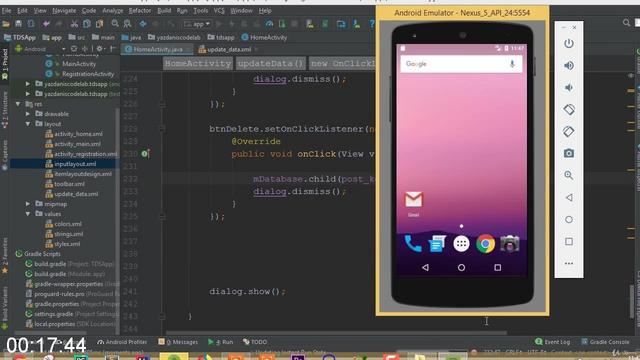This screenshot has width=640, height=360.
Task: Click emulator rotate left icon
Action: pos(569,109)
